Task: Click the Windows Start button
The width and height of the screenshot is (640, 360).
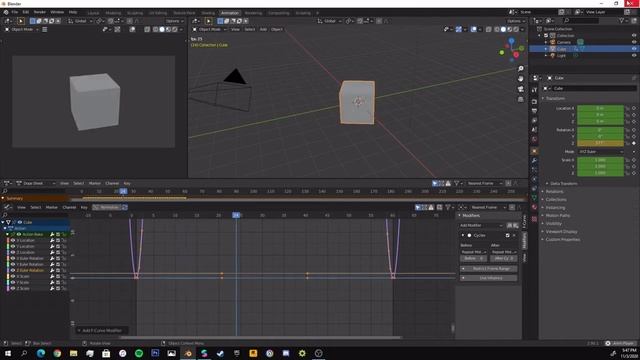Action: [x=8, y=353]
